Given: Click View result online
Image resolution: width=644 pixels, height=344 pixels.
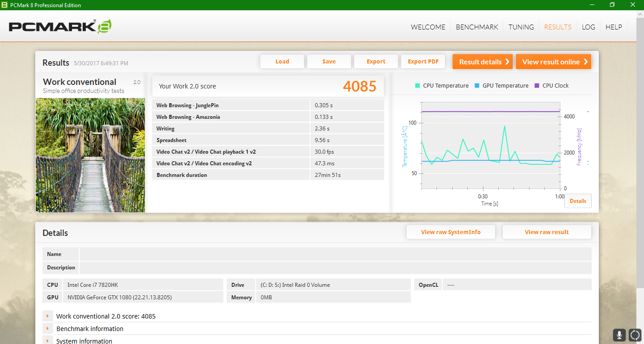Looking at the screenshot, I should (554, 62).
